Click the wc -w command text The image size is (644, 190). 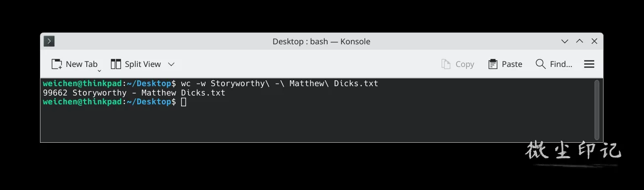click(195, 83)
